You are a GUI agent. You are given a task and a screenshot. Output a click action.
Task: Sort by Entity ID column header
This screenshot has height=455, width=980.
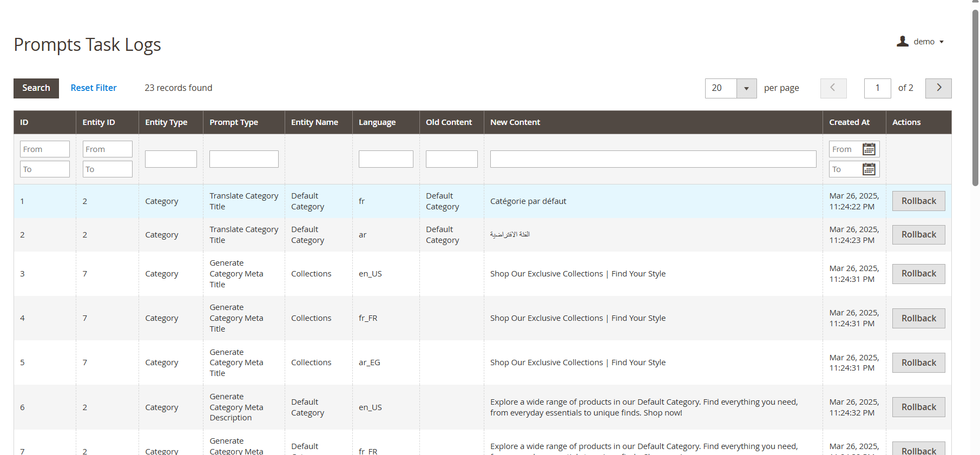(x=107, y=122)
